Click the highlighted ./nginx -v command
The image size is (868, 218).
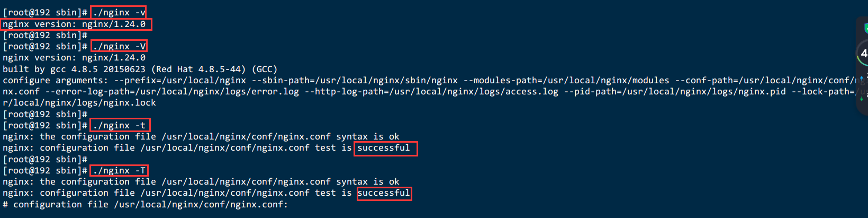point(119,12)
